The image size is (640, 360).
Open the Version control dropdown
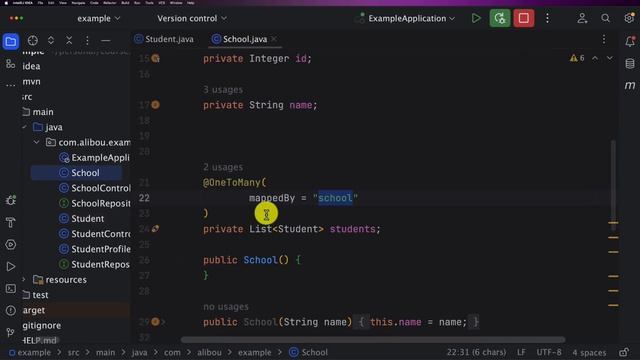click(192, 18)
